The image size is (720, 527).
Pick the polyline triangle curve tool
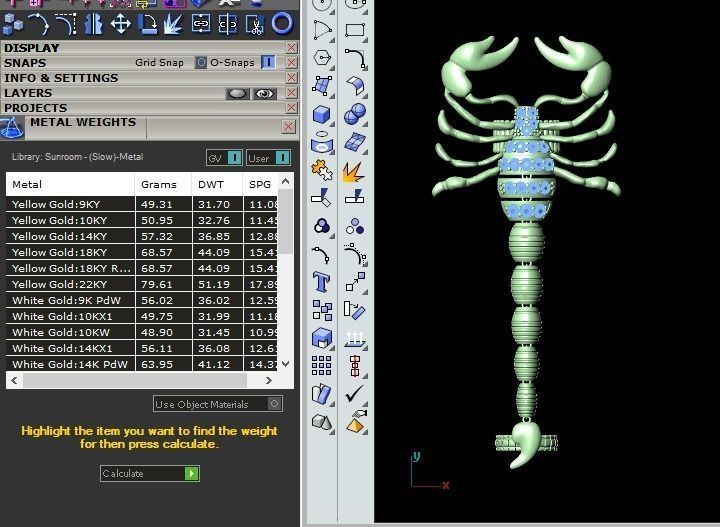[x=323, y=30]
